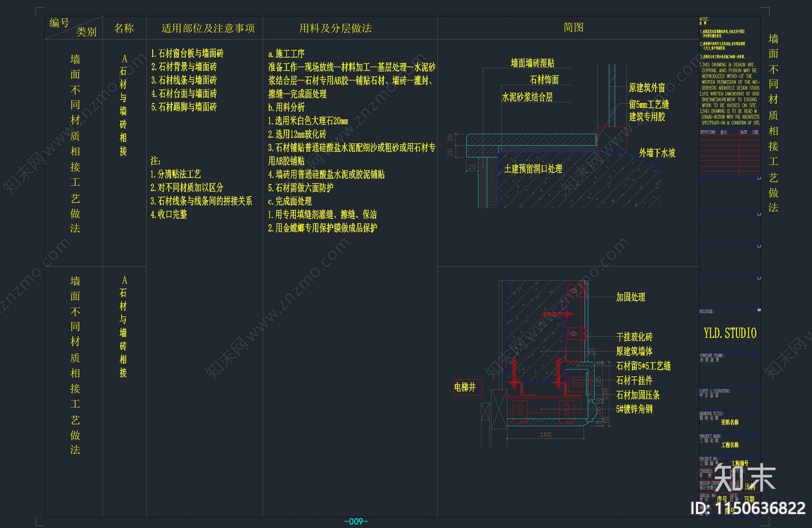This screenshot has height=528, width=812.
Task: Select the '原建筑墙体' leader label
Action: tap(634, 351)
